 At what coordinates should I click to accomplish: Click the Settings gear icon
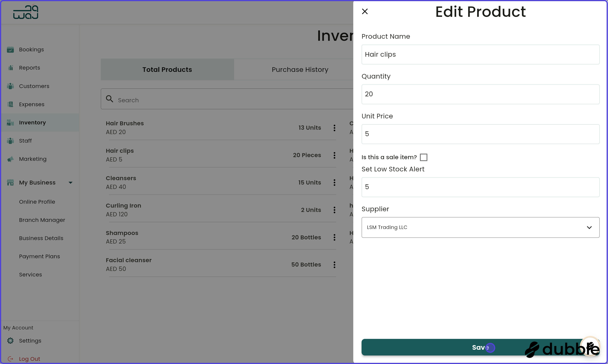11,341
